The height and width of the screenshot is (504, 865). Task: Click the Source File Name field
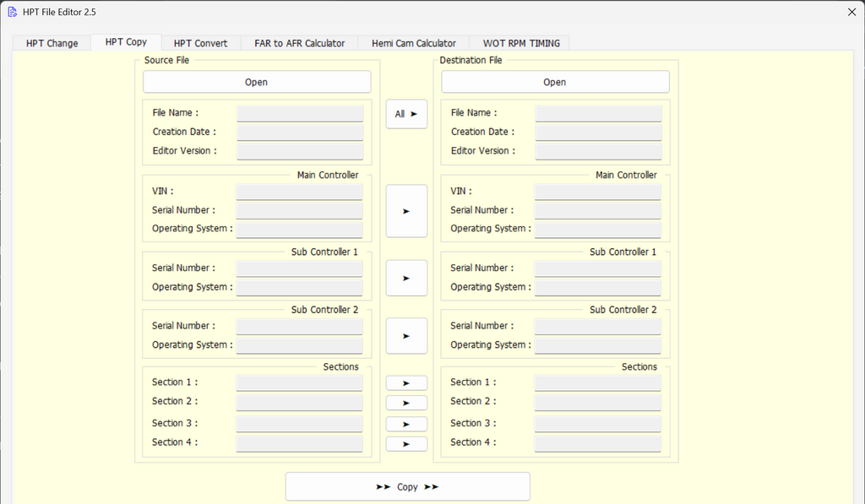point(300,113)
